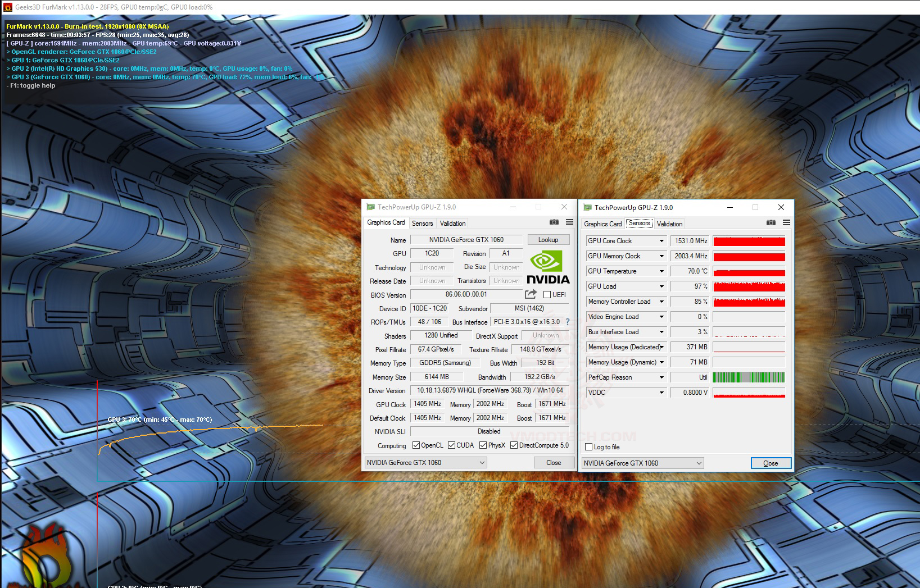Click the GPU Temperature red graph
The width and height of the screenshot is (920, 588).
pyautogui.click(x=749, y=271)
